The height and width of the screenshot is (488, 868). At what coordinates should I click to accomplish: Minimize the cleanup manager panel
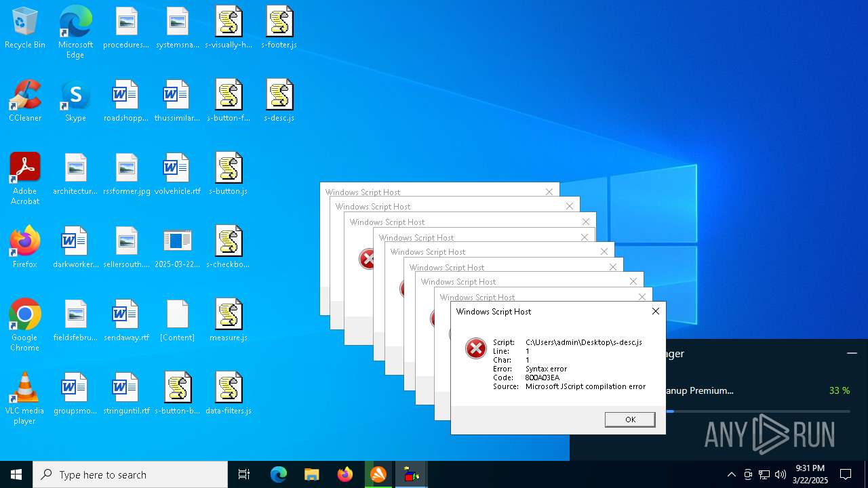[852, 353]
